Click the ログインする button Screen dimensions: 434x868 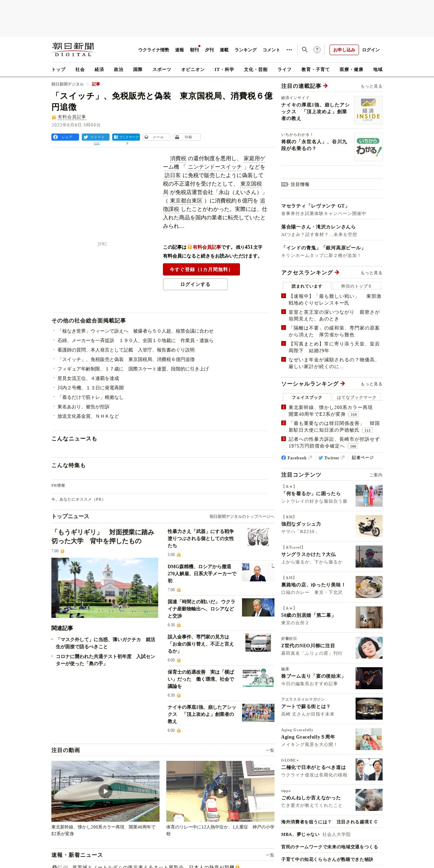pos(195,284)
